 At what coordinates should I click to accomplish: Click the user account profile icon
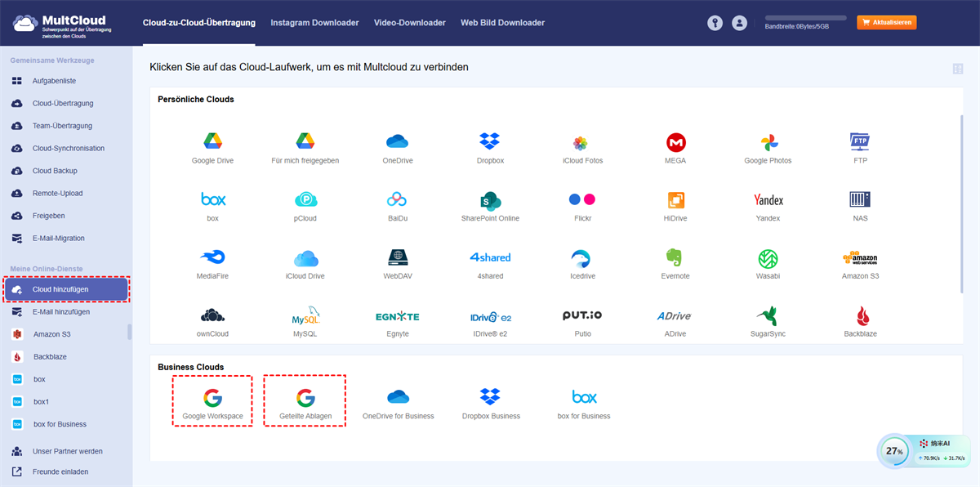740,23
